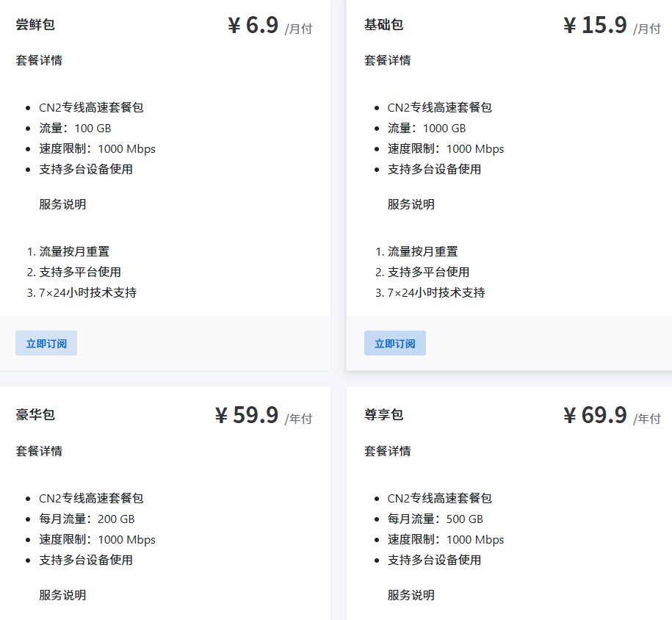Select the 尊享包 plan heading
672x620 pixels.
tap(383, 415)
